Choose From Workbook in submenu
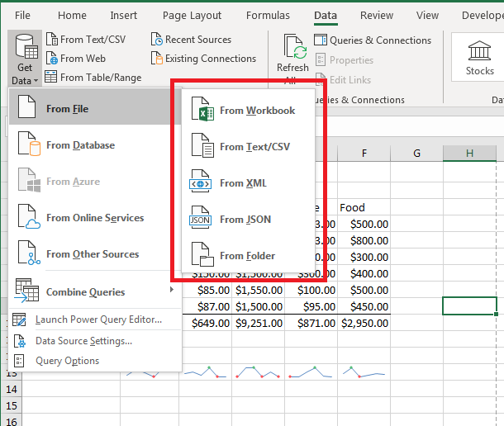Viewport: 504px width, 426px height. [248, 111]
